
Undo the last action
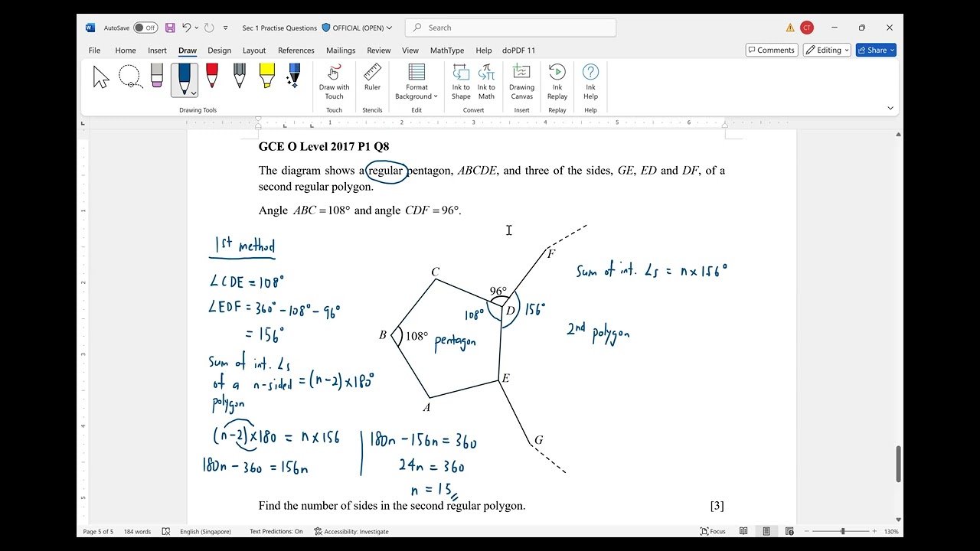pyautogui.click(x=186, y=28)
